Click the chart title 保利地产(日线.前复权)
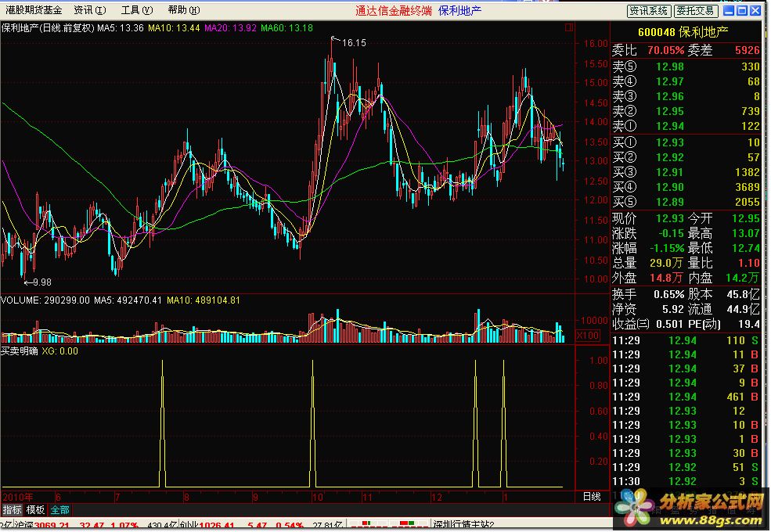Screen dimensions: 771x532 [48, 28]
